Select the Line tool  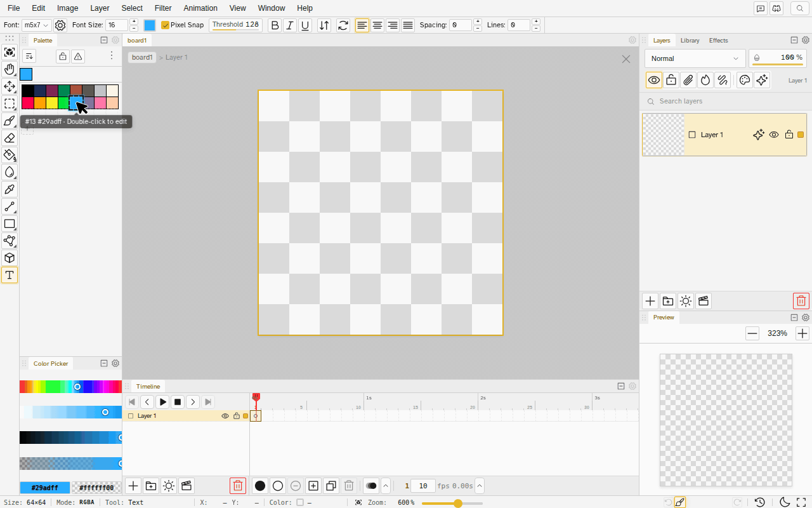click(x=10, y=206)
